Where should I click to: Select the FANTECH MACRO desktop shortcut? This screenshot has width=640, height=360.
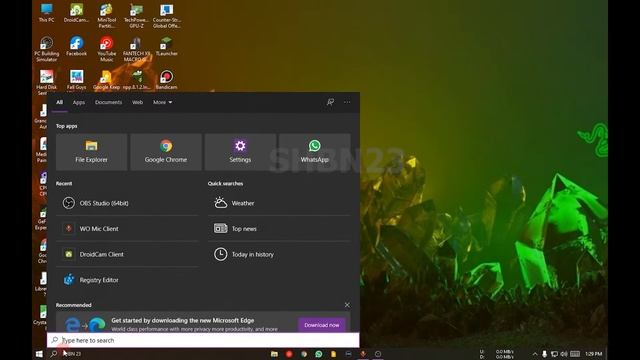pyautogui.click(x=136, y=49)
